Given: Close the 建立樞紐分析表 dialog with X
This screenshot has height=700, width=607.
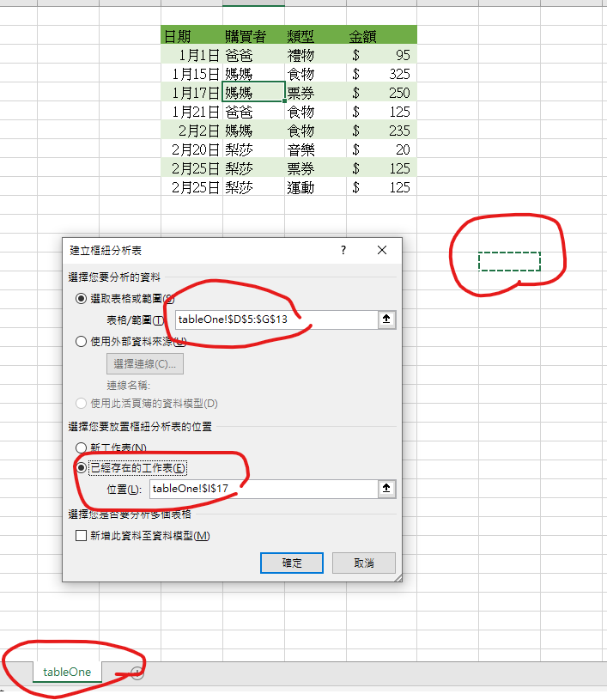Looking at the screenshot, I should click(x=383, y=250).
